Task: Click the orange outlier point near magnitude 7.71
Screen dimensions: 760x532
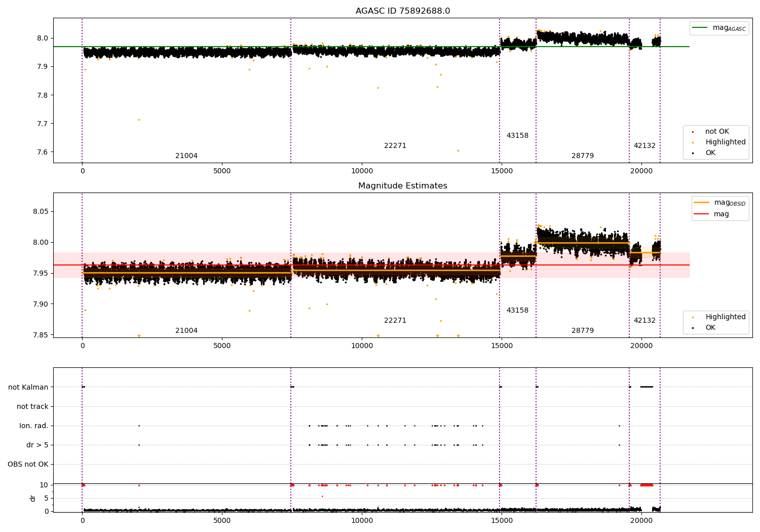Action: 139,120
